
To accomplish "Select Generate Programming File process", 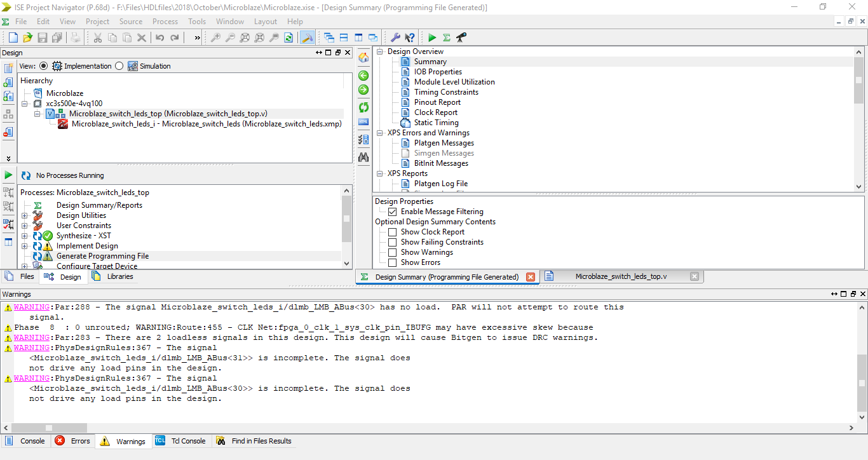I will 102,256.
